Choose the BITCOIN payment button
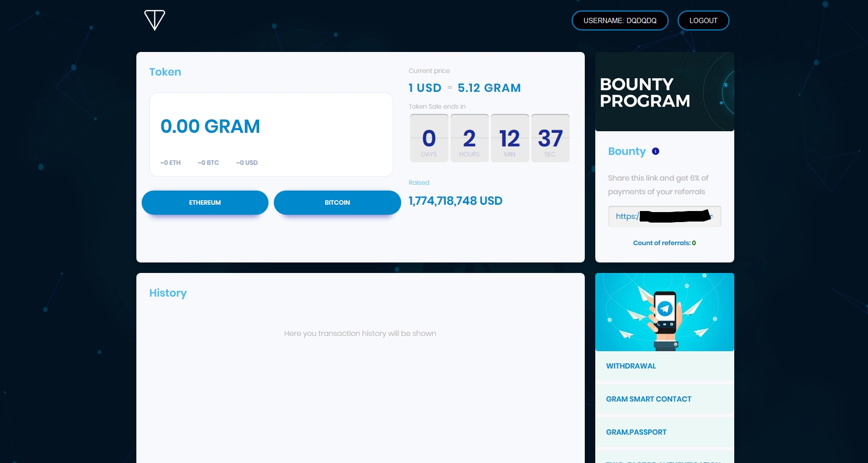Viewport: 868px width, 463px height. point(337,203)
